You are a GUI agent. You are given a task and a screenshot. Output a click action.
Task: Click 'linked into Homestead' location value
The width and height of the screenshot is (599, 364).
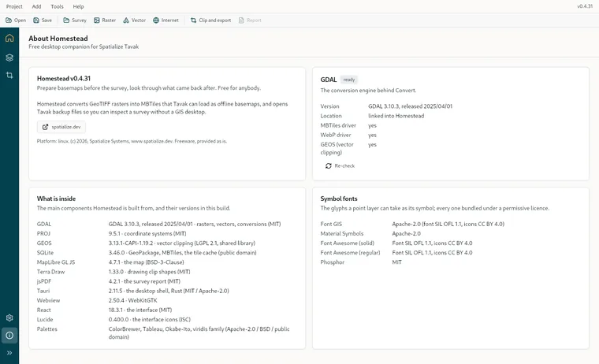pyautogui.click(x=396, y=116)
